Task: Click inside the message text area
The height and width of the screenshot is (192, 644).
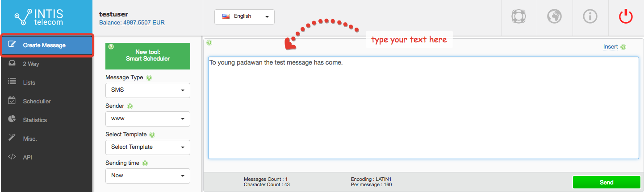Action: [423, 108]
